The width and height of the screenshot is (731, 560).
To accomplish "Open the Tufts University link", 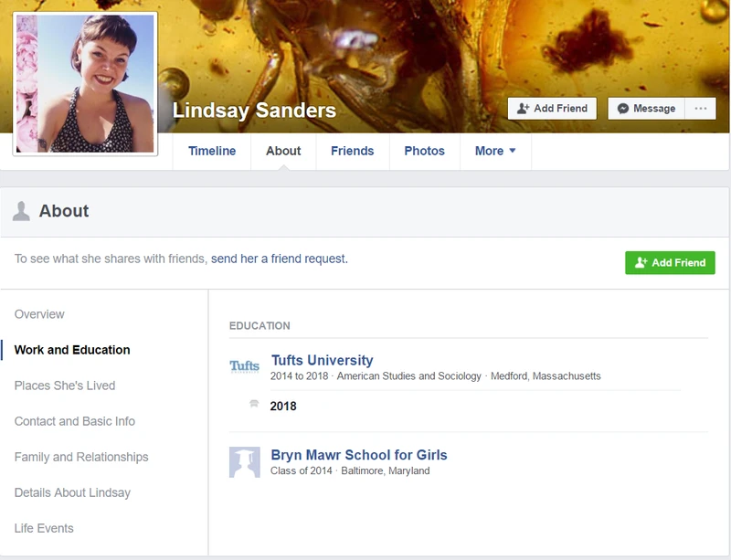I will point(323,361).
